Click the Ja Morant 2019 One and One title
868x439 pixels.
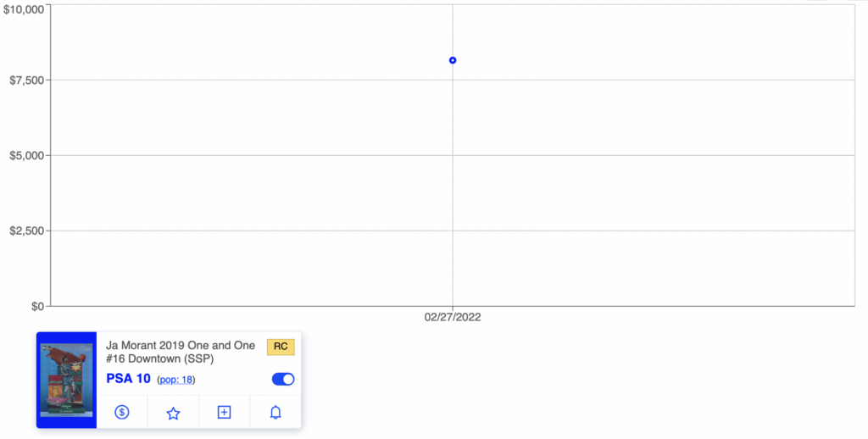181,352
